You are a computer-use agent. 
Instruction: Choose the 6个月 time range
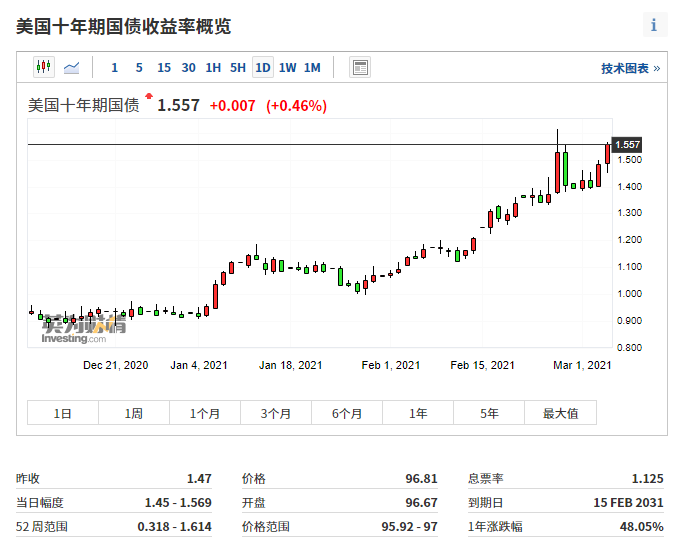point(347,413)
